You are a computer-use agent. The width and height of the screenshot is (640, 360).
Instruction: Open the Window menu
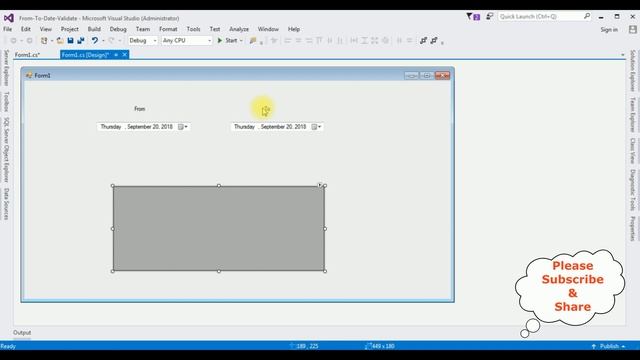(x=268, y=29)
